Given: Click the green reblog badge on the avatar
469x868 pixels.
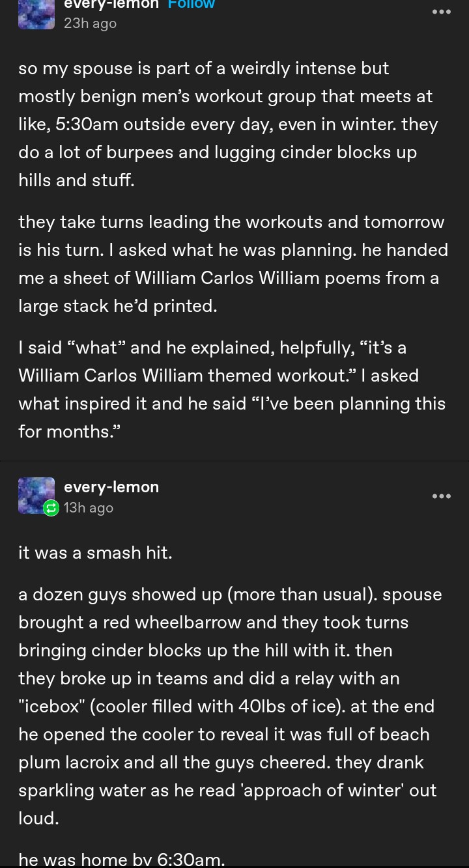Looking at the screenshot, I should pyautogui.click(x=51, y=508).
